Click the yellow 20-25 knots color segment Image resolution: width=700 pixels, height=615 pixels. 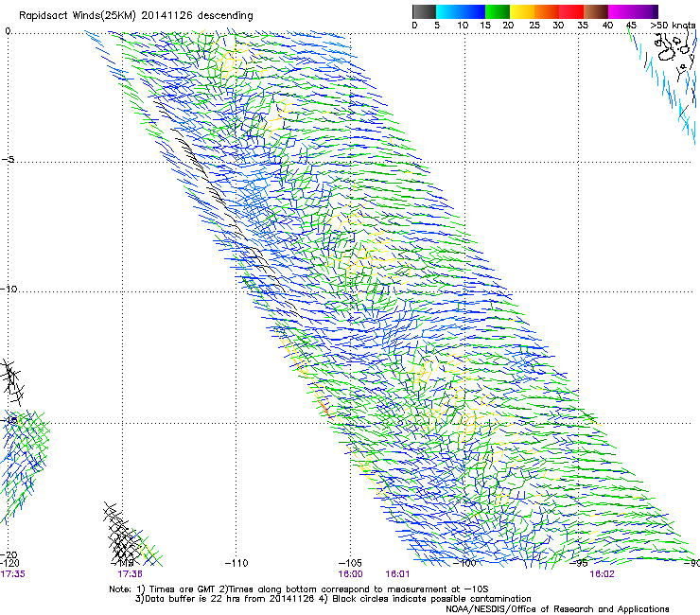tap(522, 11)
